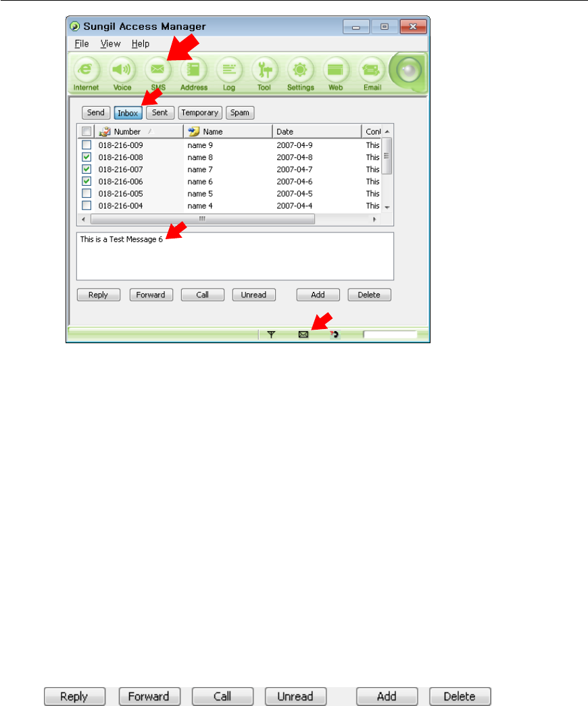
Task: Click the message preview text area
Action: tap(235, 256)
